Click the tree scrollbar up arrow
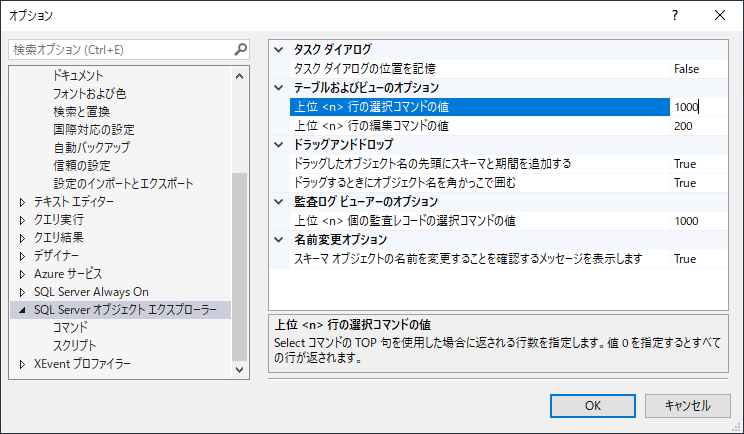The width and height of the screenshot is (744, 434). coord(240,76)
